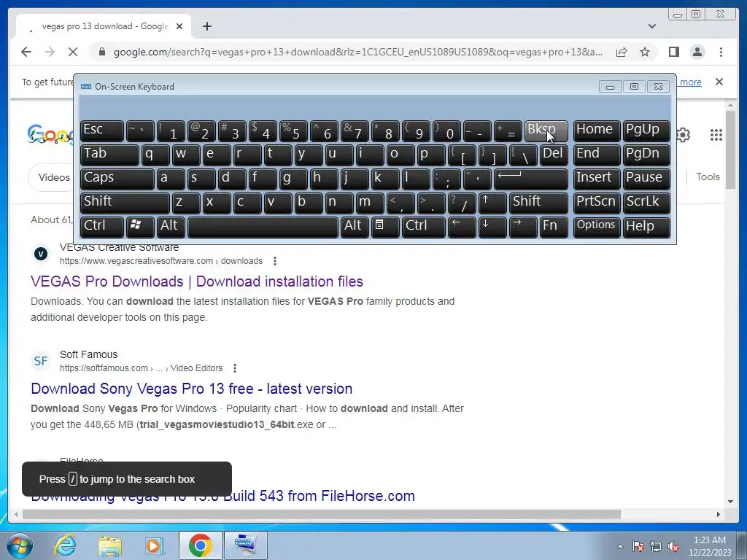This screenshot has height=560, width=747.
Task: Click the Esc key on On-Screen Keyboard
Action: coord(102,131)
